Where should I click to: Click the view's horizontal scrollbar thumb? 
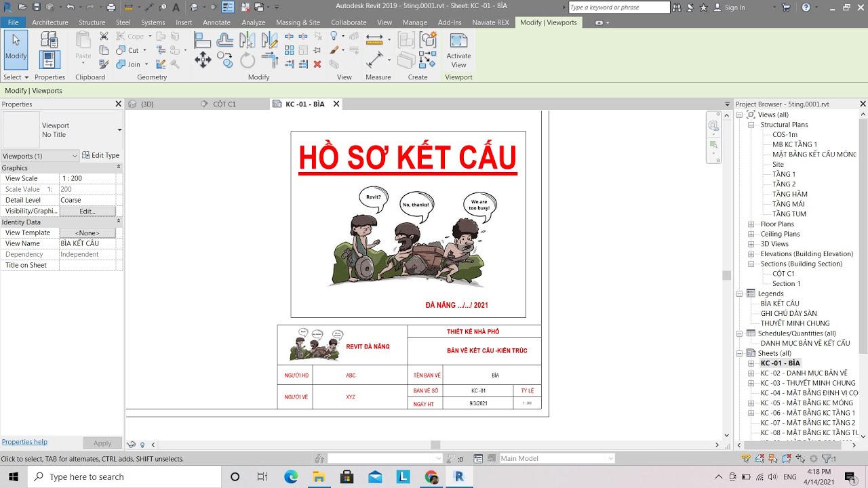[x=435, y=445]
